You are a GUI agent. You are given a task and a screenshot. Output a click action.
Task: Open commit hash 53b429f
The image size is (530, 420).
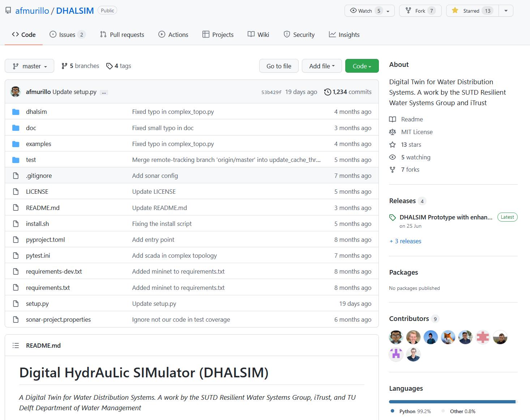pyautogui.click(x=272, y=92)
